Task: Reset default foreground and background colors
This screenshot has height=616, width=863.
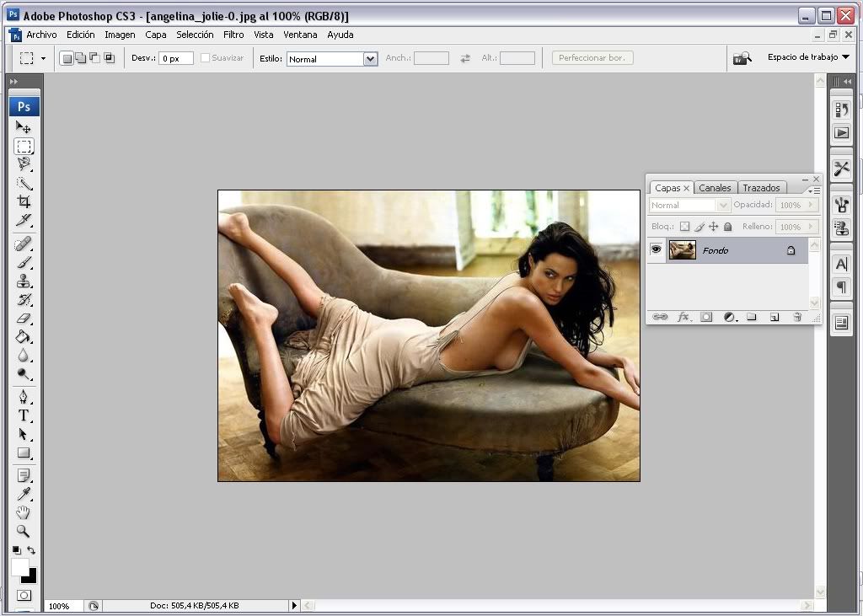Action: [x=17, y=550]
